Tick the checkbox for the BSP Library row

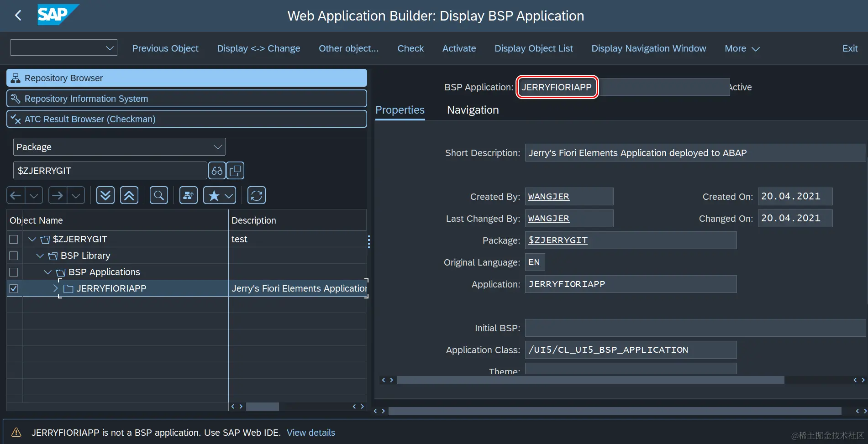(14, 256)
